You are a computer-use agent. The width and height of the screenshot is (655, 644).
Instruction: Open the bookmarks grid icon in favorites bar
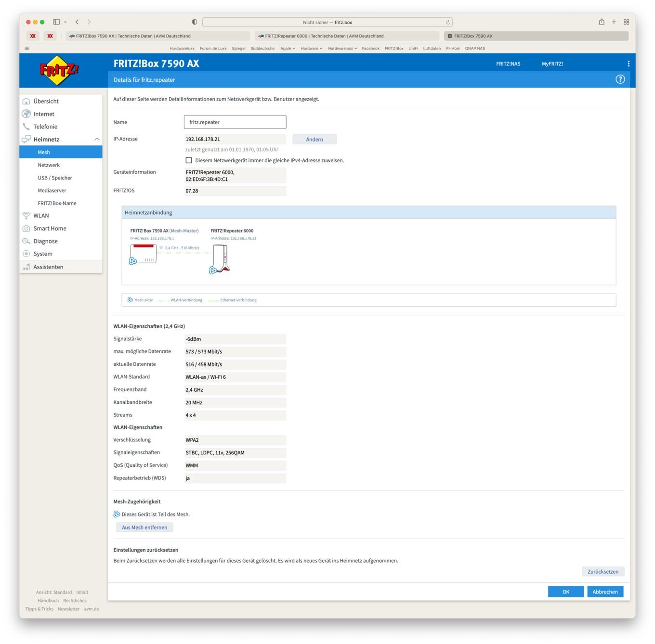[27, 48]
